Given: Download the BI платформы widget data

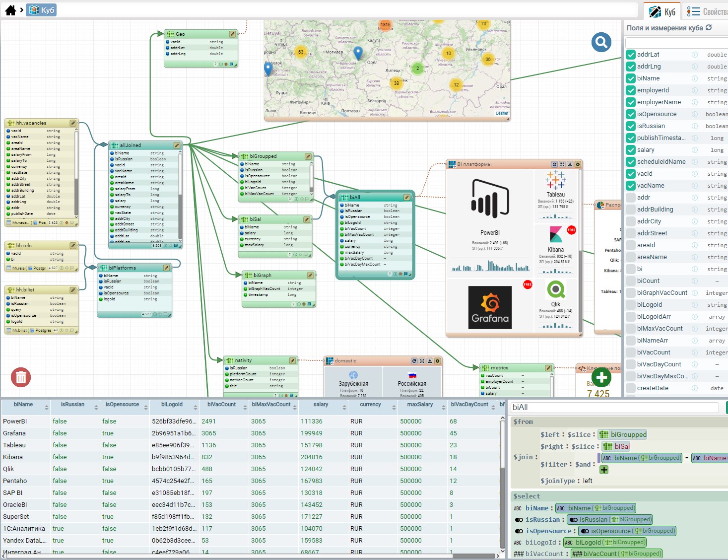Looking at the screenshot, I should tap(570, 164).
